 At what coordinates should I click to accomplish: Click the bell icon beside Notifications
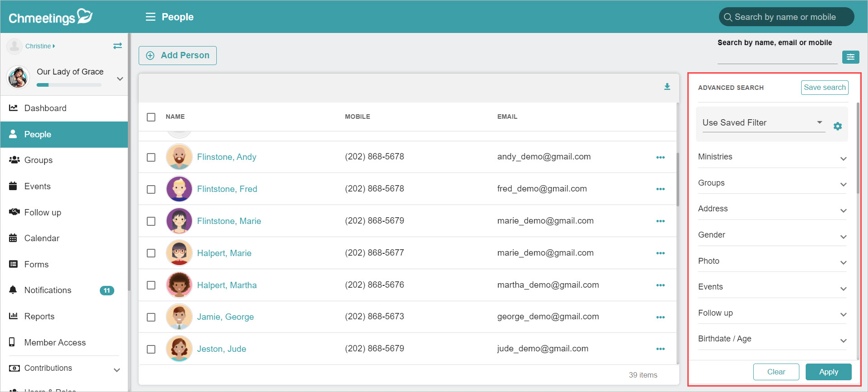[13, 290]
